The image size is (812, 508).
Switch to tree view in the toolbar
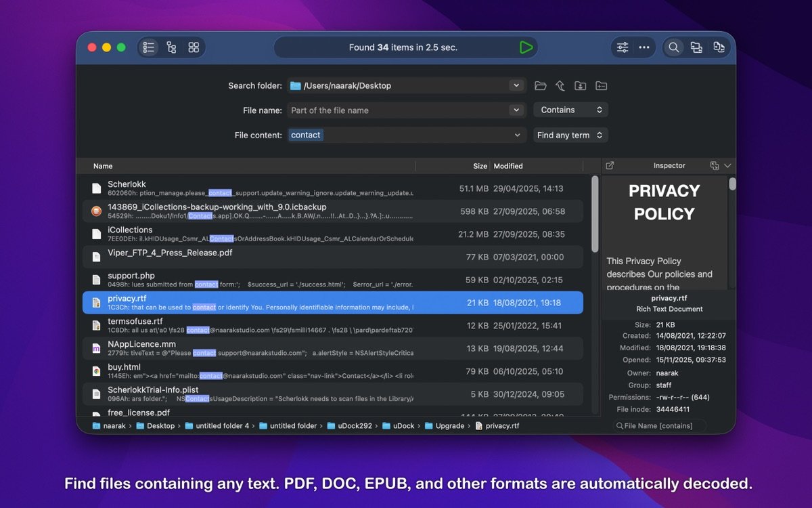coord(171,47)
